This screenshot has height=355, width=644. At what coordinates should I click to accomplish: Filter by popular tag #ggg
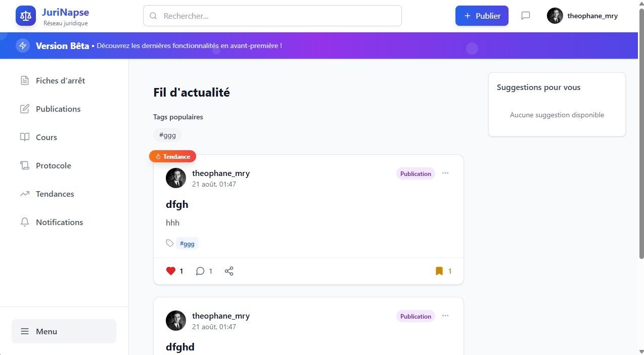pos(167,135)
